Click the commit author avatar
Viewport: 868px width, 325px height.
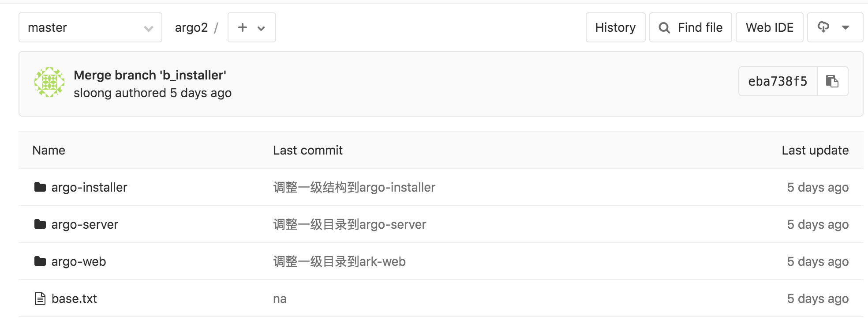click(49, 82)
